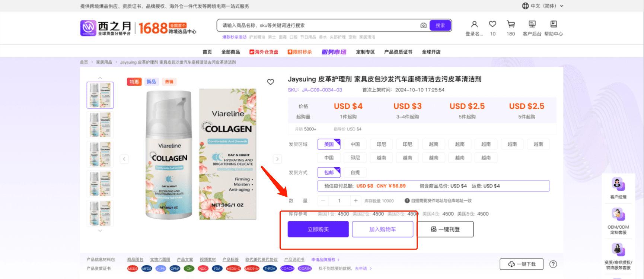
Task: Move thumbnail list down with chevron
Action: pos(100,231)
